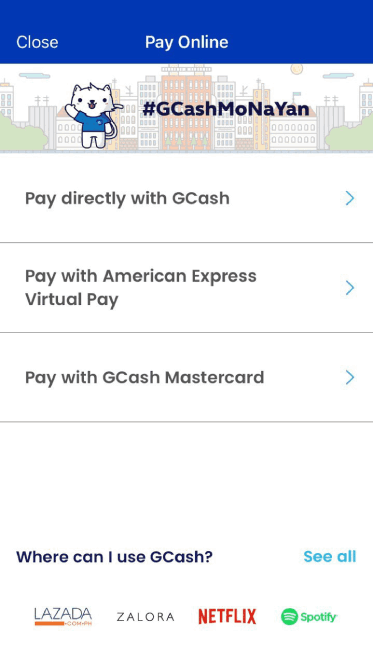Tap Where can I use GCash? heading
This screenshot has height=664, width=373.
coord(114,556)
